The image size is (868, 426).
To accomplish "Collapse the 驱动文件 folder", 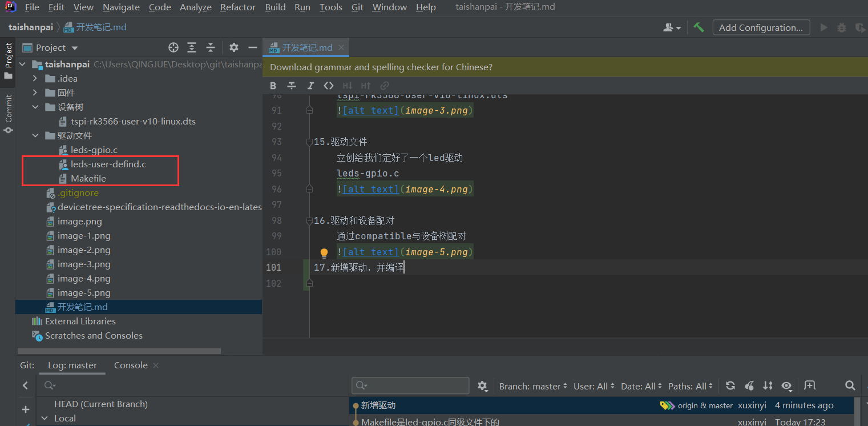I will (35, 135).
